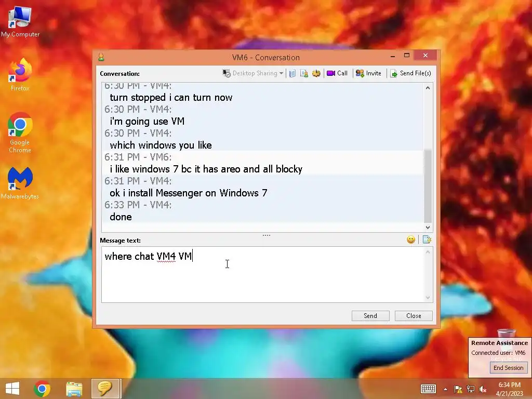Click Send File(s) in toolbar
Image resolution: width=532 pixels, height=399 pixels.
(410, 73)
